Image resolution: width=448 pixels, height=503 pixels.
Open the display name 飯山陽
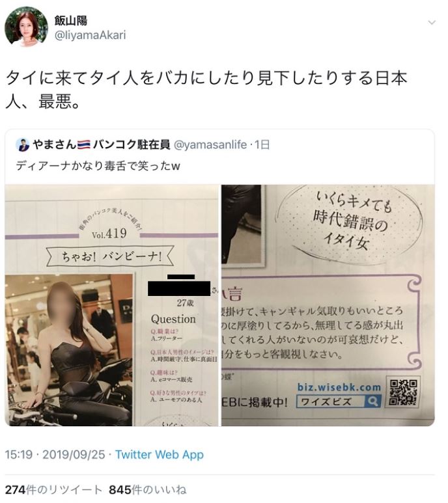point(70,21)
